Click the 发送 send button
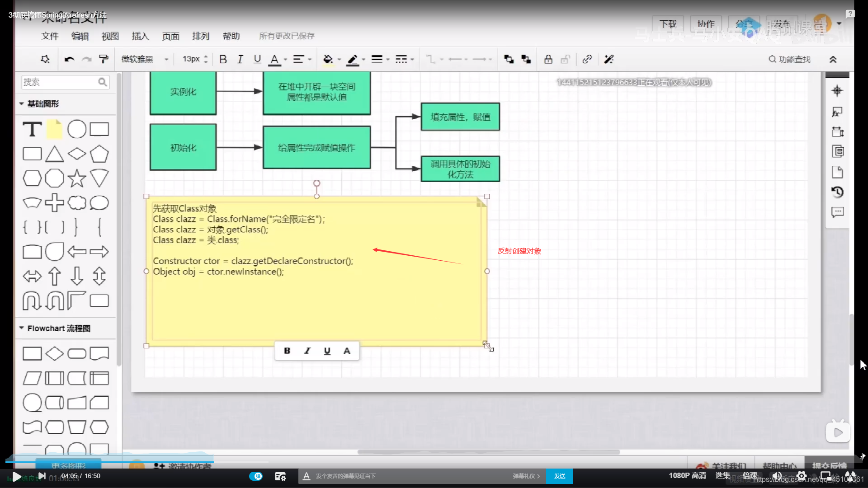 [560, 476]
